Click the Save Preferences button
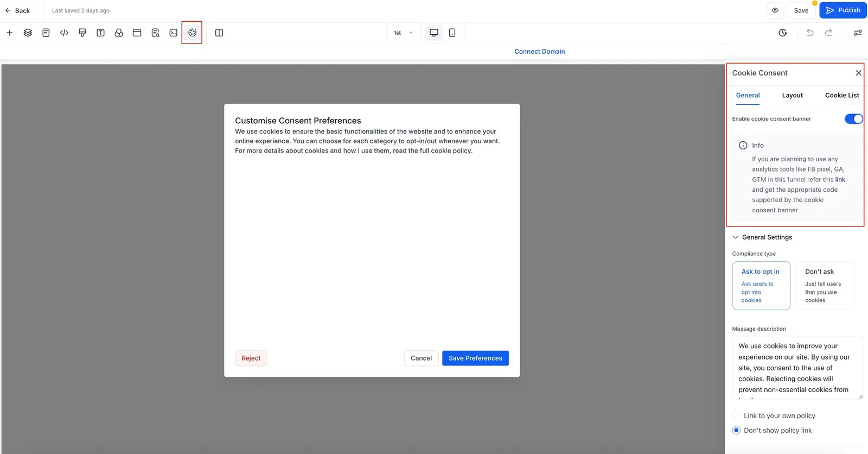The image size is (868, 454). point(475,358)
